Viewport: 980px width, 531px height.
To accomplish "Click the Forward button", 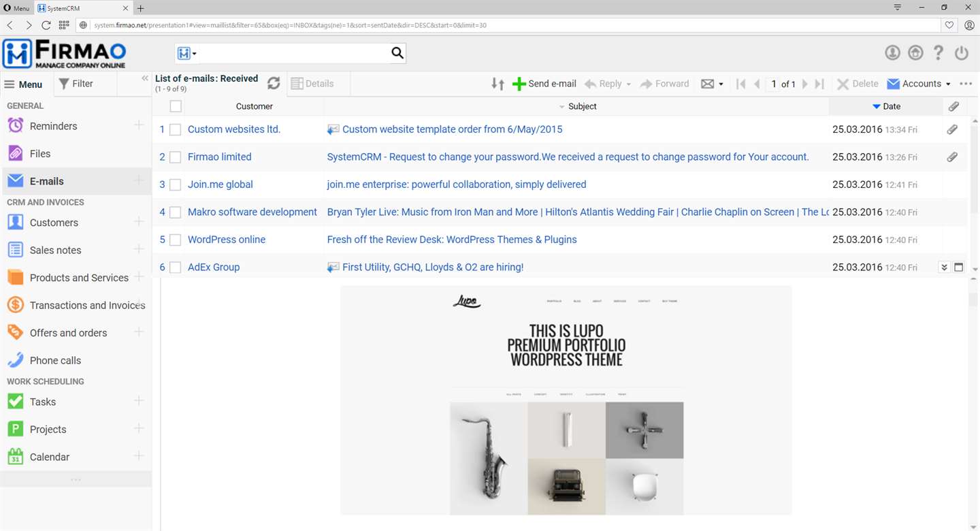I will pos(665,84).
